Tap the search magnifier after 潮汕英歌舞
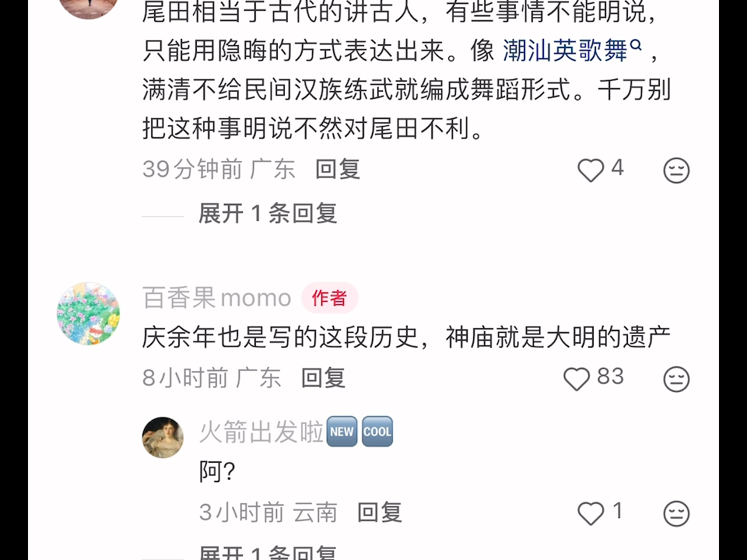This screenshot has width=747, height=560. [x=636, y=45]
